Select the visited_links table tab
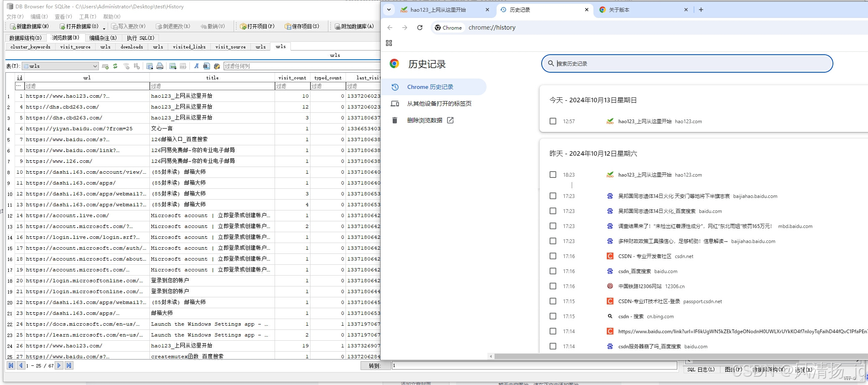The image size is (868, 385). point(189,47)
